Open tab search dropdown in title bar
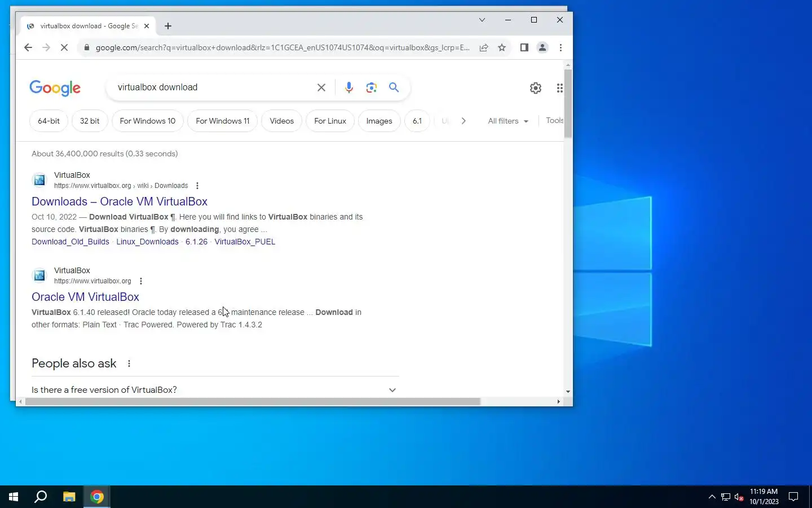Image resolution: width=812 pixels, height=508 pixels. tap(482, 20)
